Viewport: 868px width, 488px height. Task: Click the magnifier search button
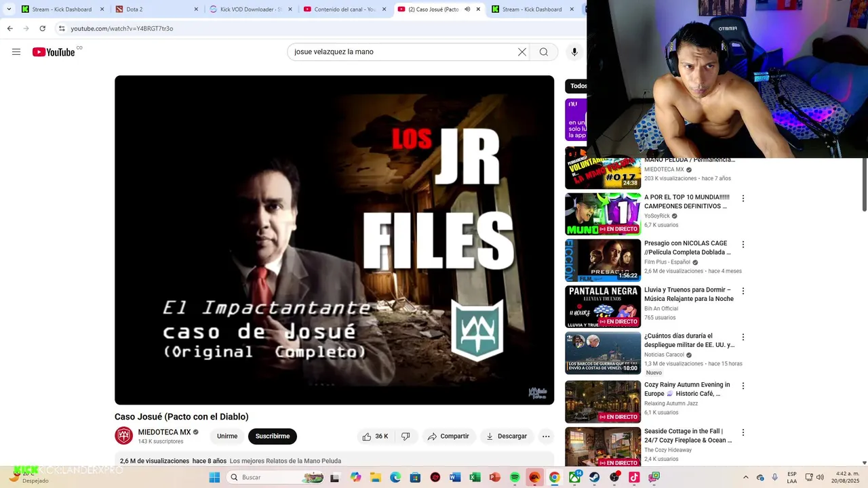[x=544, y=52]
